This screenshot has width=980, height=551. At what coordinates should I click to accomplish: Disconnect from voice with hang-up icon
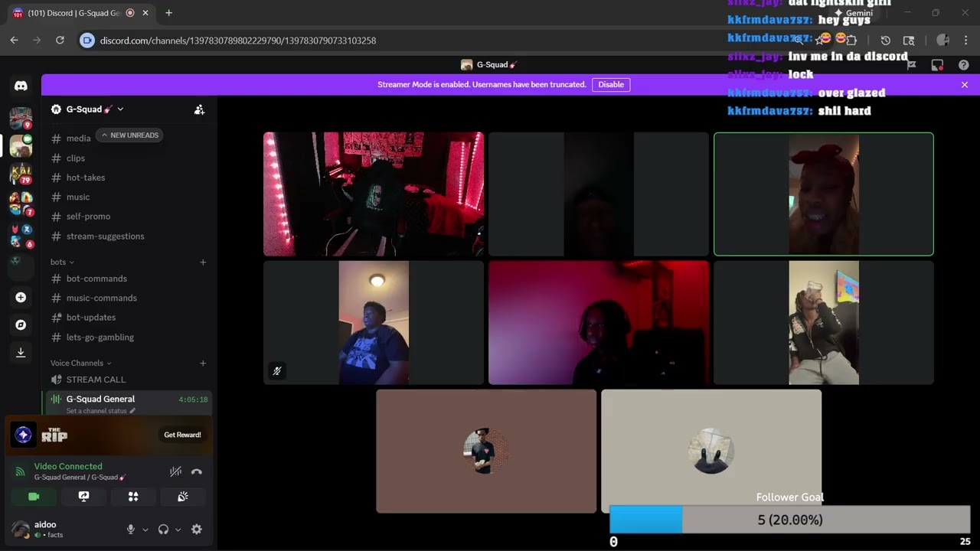(x=197, y=471)
